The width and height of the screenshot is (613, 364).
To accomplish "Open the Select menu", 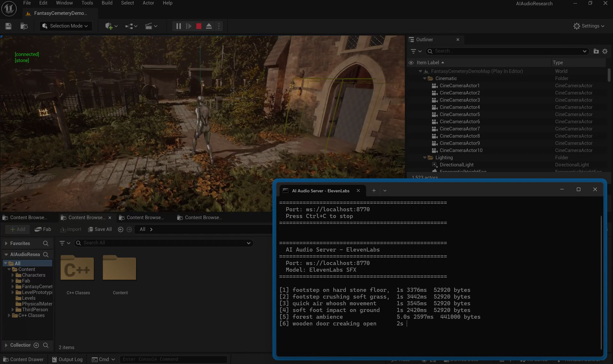I will 127,3.
